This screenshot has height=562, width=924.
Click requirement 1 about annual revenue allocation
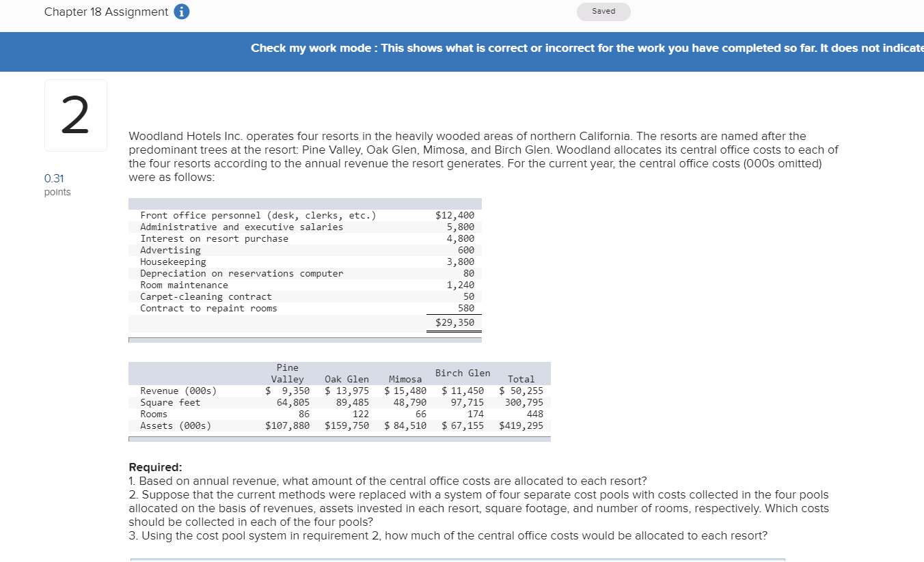click(x=388, y=481)
